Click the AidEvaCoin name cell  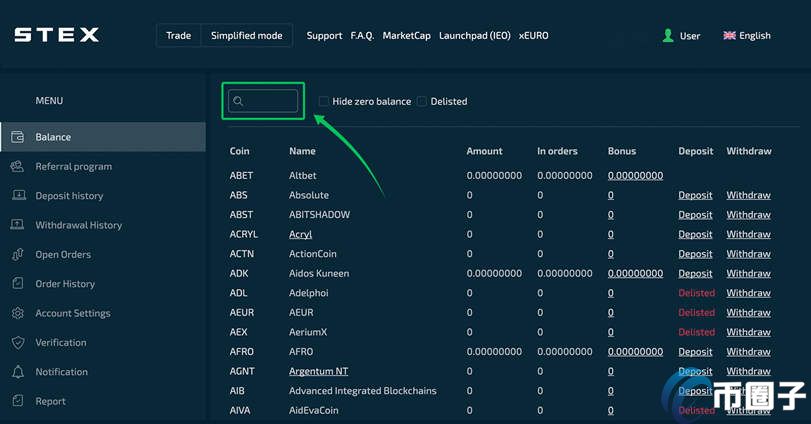point(313,411)
